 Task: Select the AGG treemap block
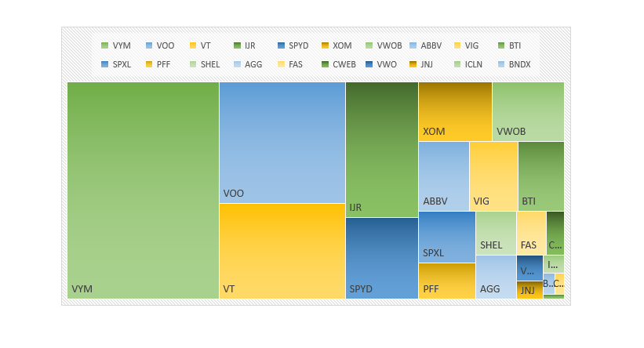point(496,277)
